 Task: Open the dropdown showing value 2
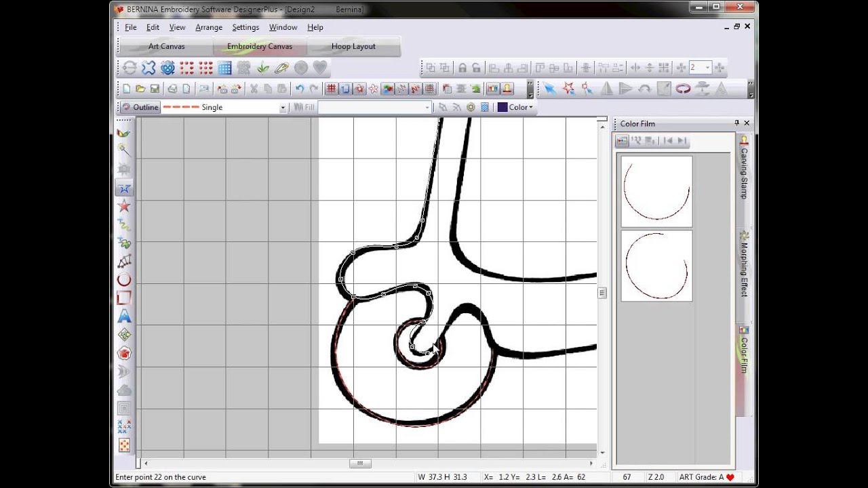point(707,68)
